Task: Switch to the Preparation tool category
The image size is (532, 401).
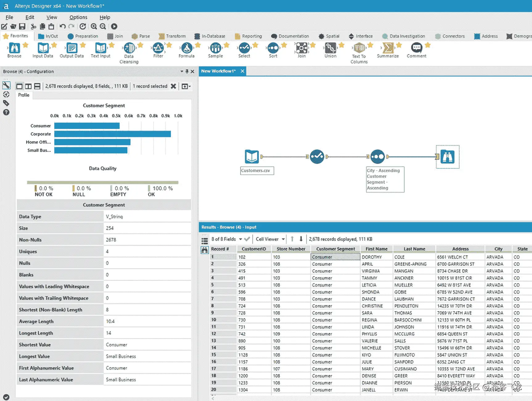Action: pyautogui.click(x=83, y=36)
